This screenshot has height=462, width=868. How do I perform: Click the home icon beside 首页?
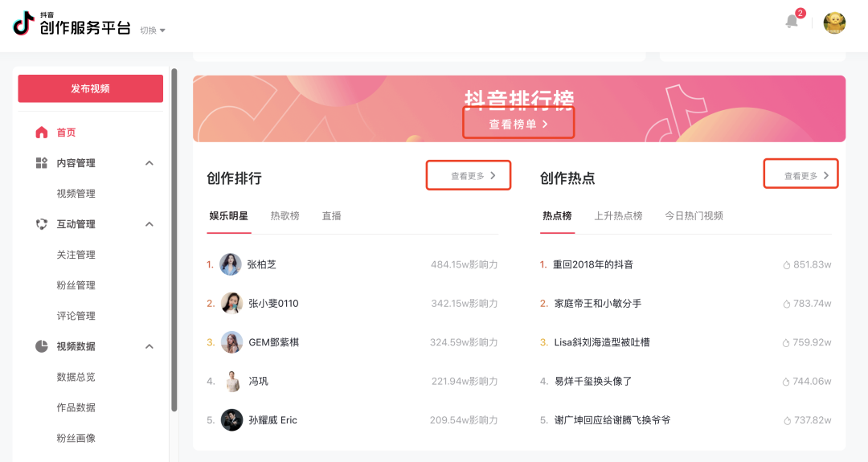(x=42, y=133)
